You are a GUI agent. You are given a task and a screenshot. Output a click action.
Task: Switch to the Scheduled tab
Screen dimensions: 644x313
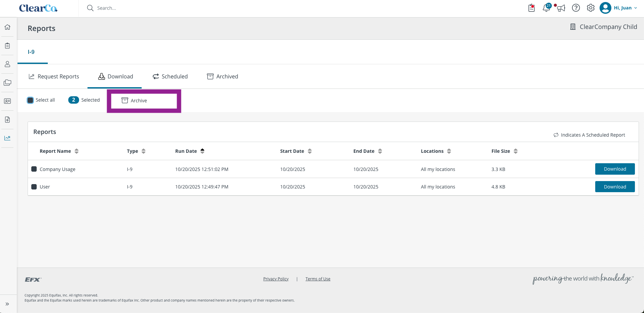170,76
